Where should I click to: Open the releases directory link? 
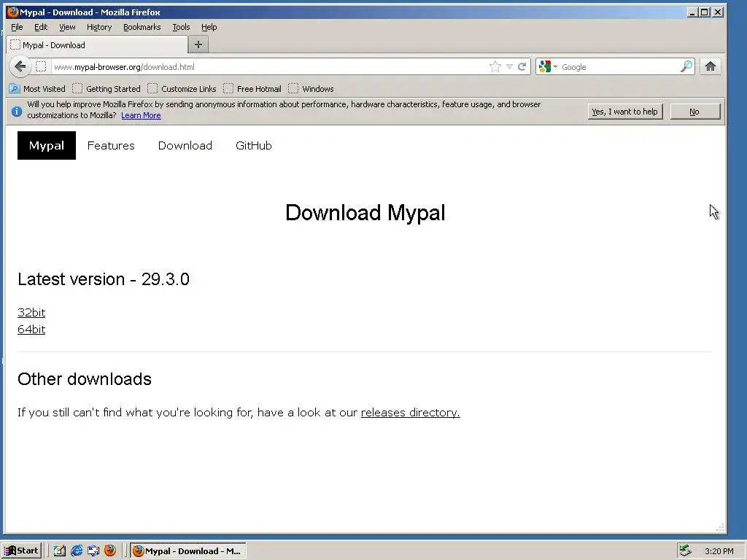(410, 413)
